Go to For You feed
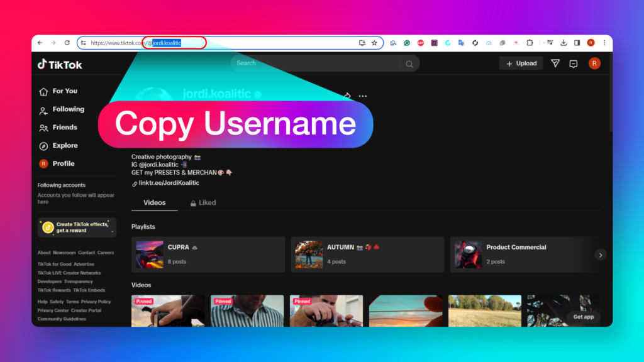Screen dimensions: 644x362 coord(58,91)
